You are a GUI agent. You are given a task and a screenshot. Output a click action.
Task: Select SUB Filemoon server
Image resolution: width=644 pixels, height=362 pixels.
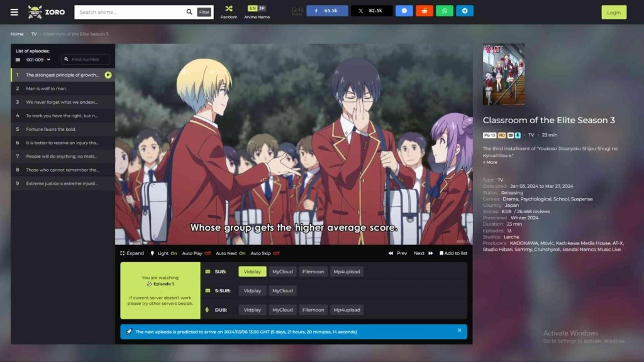313,271
